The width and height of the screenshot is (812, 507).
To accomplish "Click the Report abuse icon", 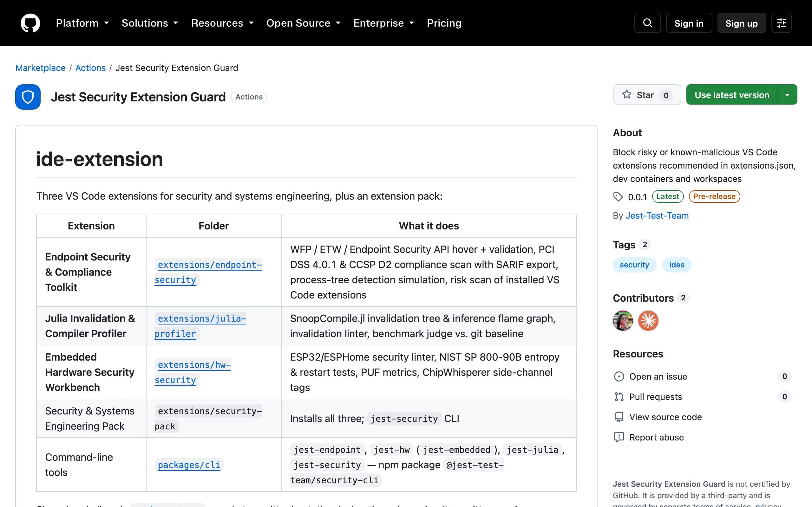I will 619,437.
